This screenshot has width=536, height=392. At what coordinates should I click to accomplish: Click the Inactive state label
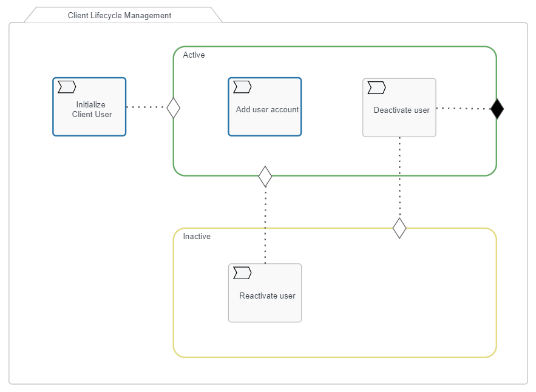[x=197, y=237]
